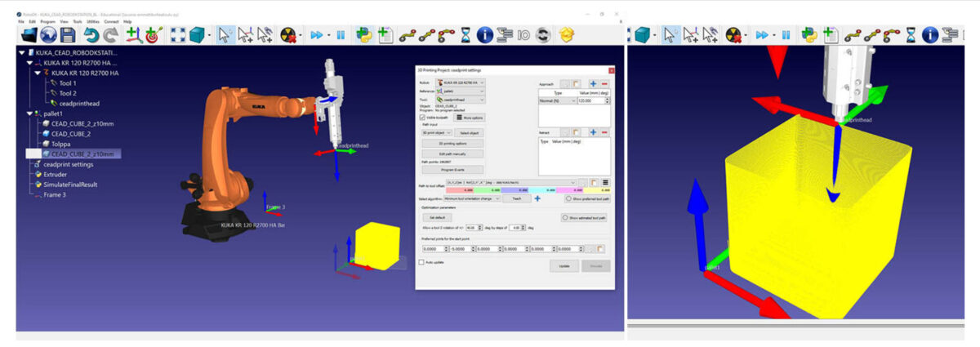
Task: Click Edit path manually
Action: coord(452,153)
